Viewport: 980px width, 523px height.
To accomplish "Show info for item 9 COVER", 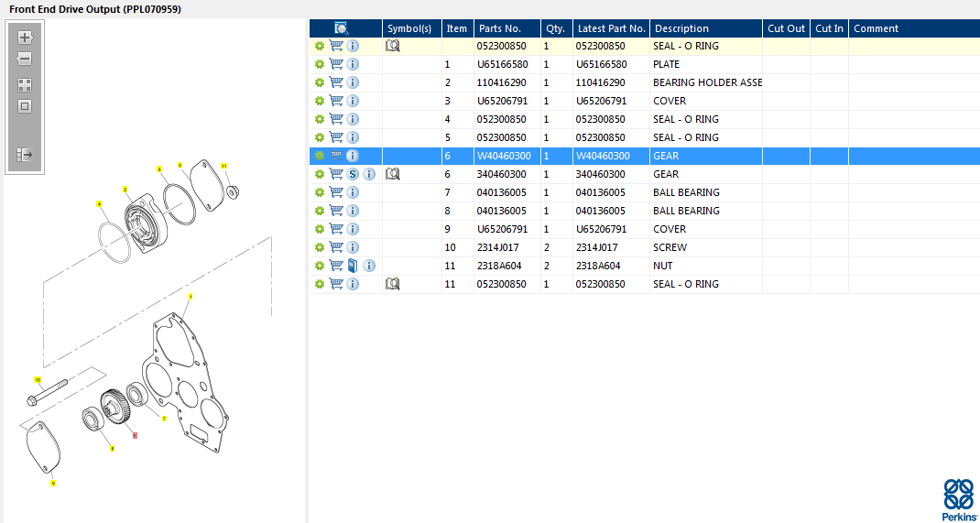I will tap(353, 229).
